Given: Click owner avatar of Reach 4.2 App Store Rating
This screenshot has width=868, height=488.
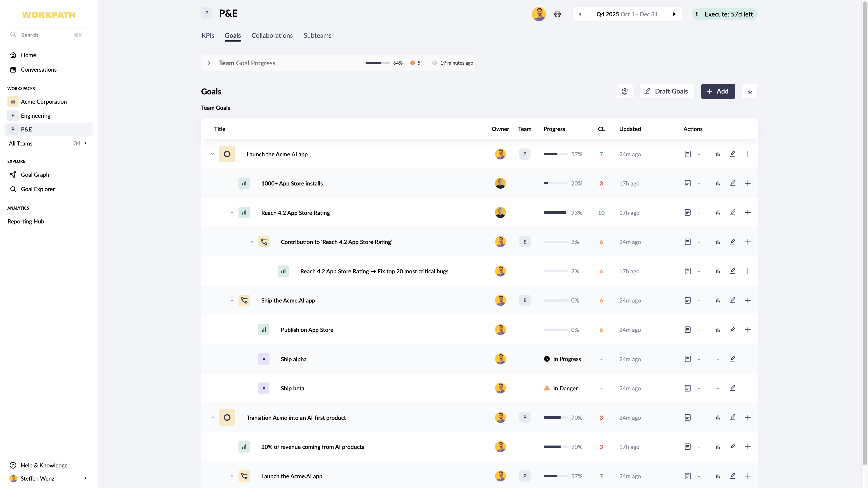Looking at the screenshot, I should point(500,213).
